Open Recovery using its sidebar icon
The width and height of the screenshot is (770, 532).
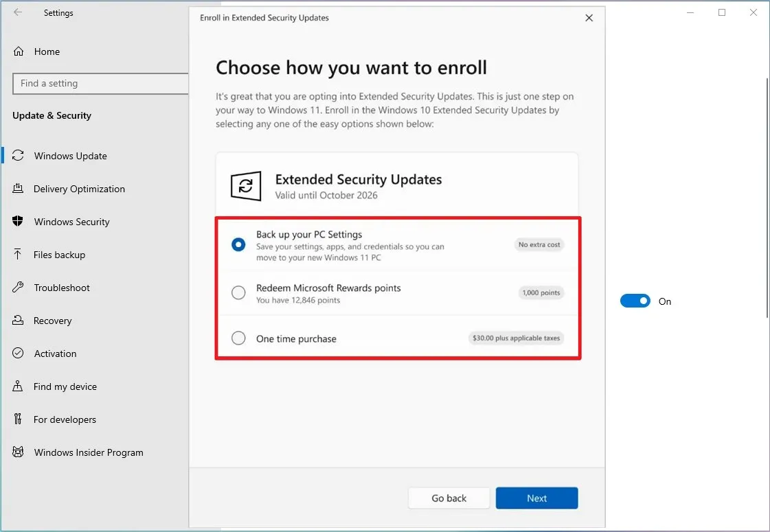point(19,321)
